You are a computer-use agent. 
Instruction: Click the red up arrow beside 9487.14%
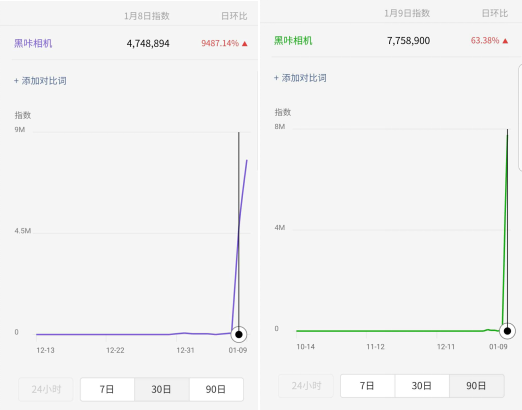coord(245,43)
